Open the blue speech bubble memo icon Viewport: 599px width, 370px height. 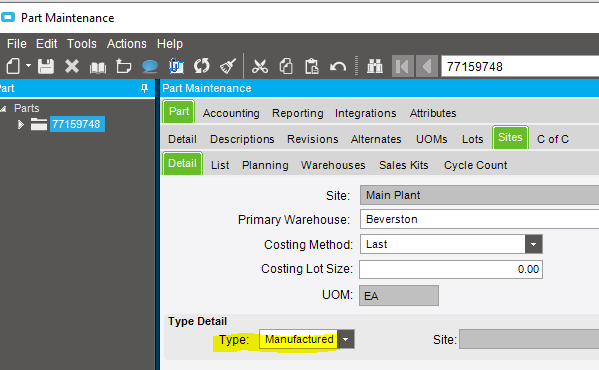tap(150, 66)
